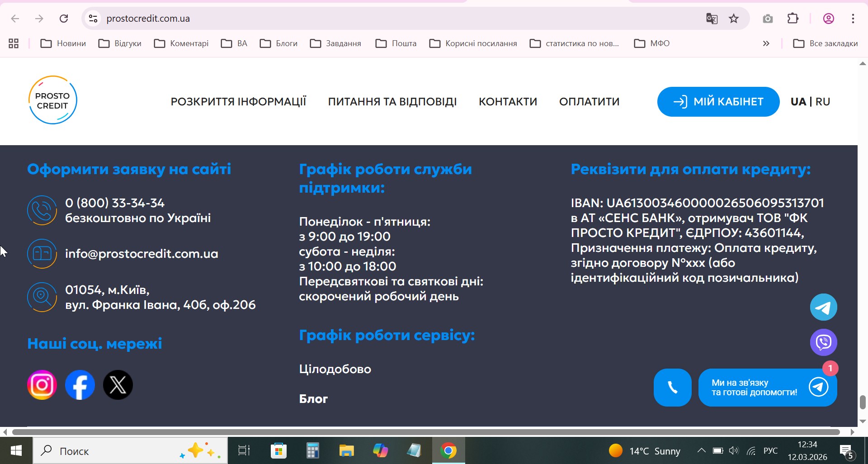Viewport: 868px width, 464px height.
Task: Click the map location pin icon
Action: point(42,297)
